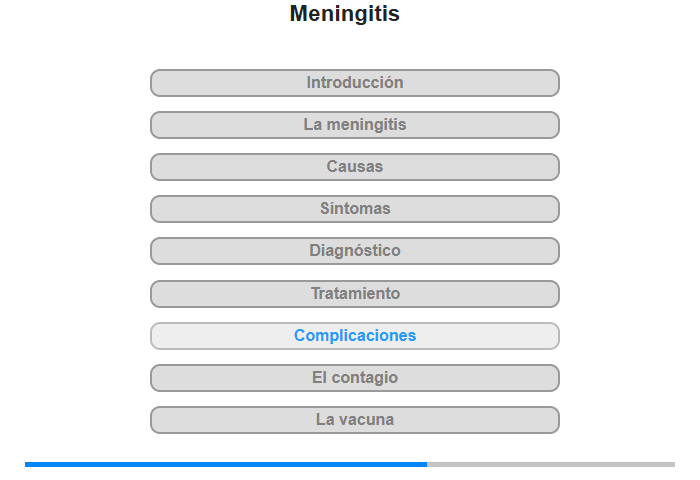700x480 pixels.
Task: Open La vacuna section
Action: 355,420
